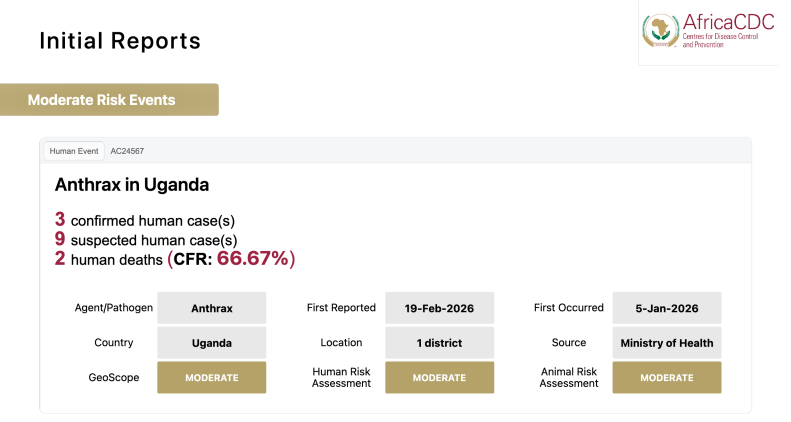Image resolution: width=791 pixels, height=422 pixels.
Task: Click the Africa CDC logo
Action: click(708, 31)
